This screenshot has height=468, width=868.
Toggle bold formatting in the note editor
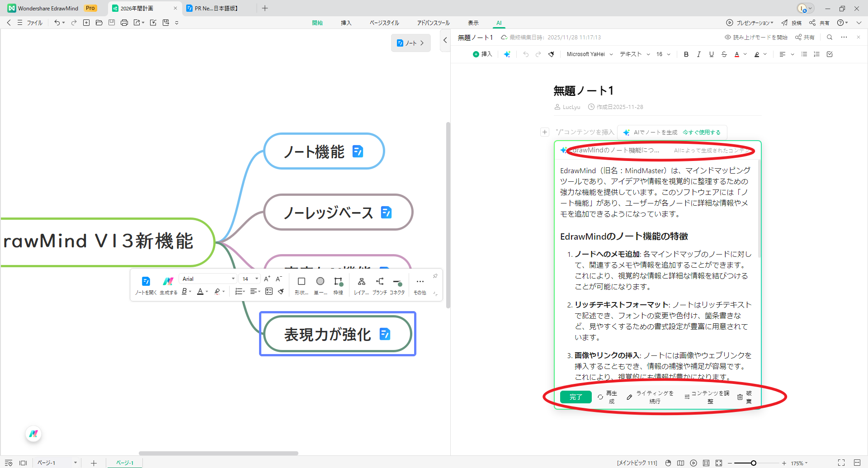click(686, 54)
